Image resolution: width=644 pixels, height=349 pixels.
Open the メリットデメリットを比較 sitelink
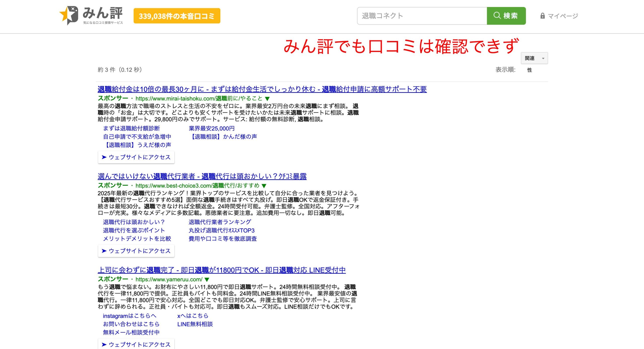pos(137,239)
